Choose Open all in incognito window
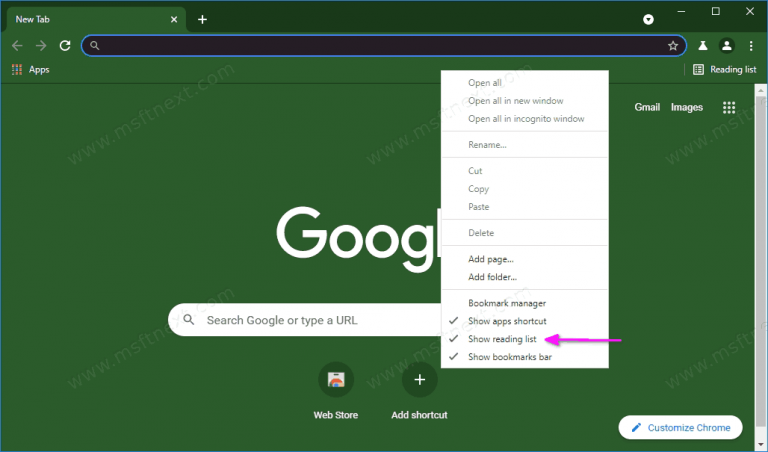768x452 pixels. [525, 119]
